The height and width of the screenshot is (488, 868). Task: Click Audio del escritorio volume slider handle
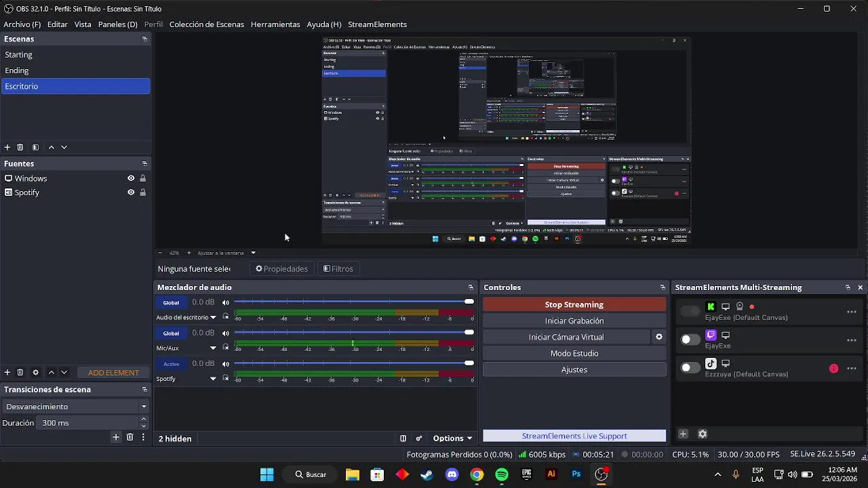click(469, 302)
